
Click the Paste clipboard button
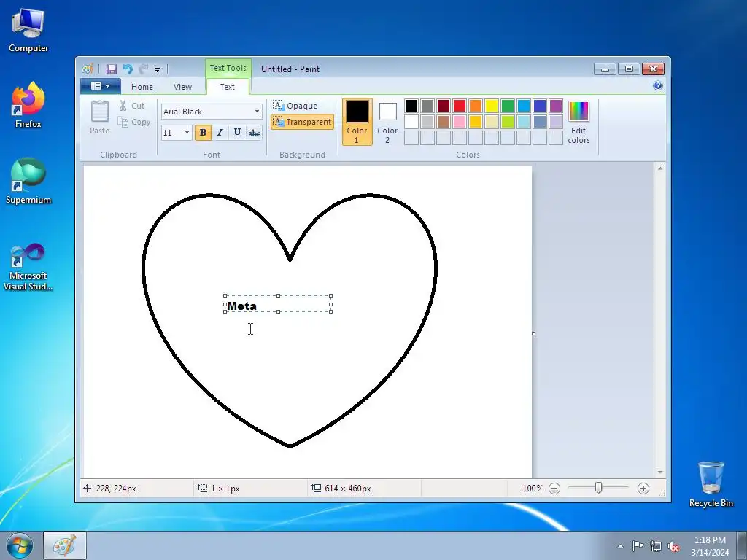pyautogui.click(x=99, y=117)
